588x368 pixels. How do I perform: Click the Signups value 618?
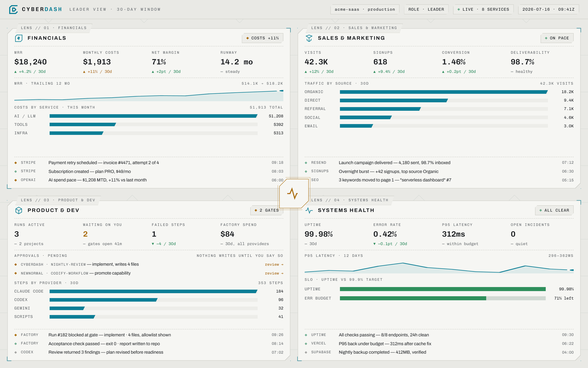(x=380, y=62)
